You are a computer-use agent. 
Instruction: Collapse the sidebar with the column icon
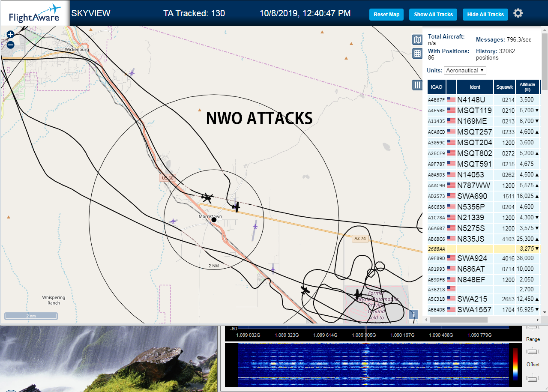(x=417, y=85)
